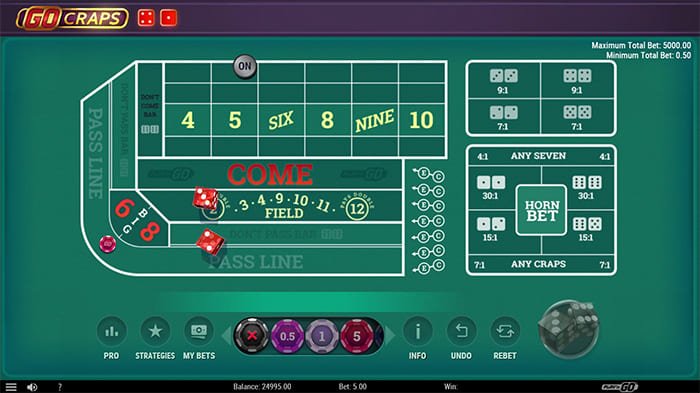The height and width of the screenshot is (393, 700).
Task: Select the clear-bet X chip
Action: click(252, 336)
